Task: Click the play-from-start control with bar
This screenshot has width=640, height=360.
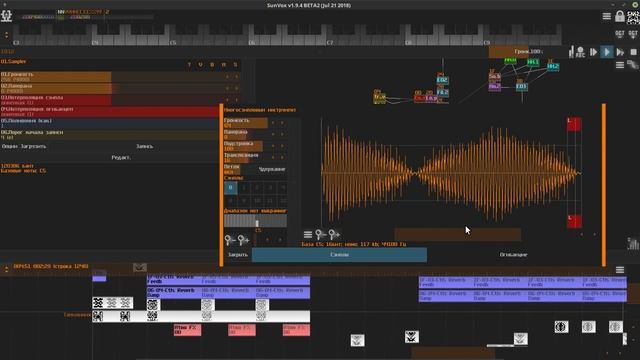Action: pyautogui.click(x=593, y=52)
